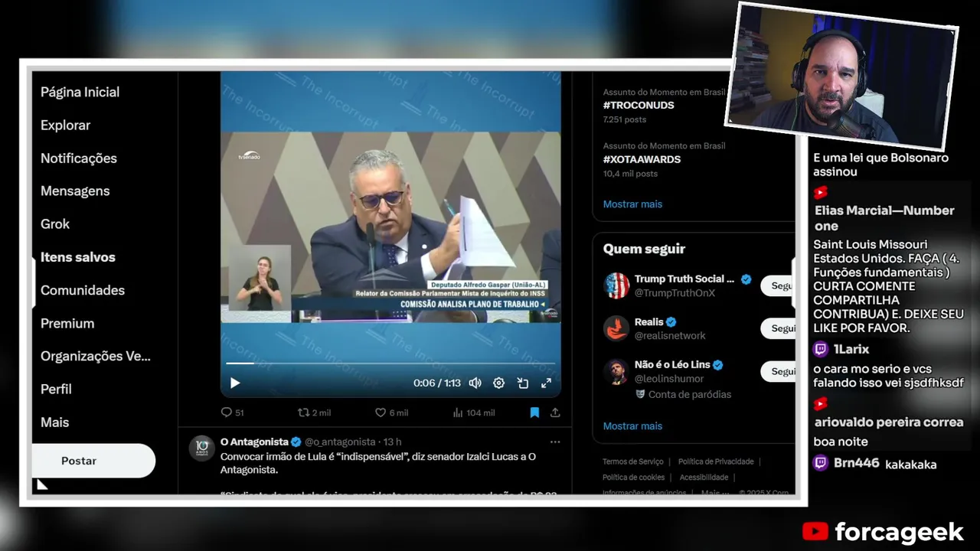This screenshot has height=551, width=980.
Task: Open Organizações Verificadas sidebar item
Action: pyautogui.click(x=96, y=356)
